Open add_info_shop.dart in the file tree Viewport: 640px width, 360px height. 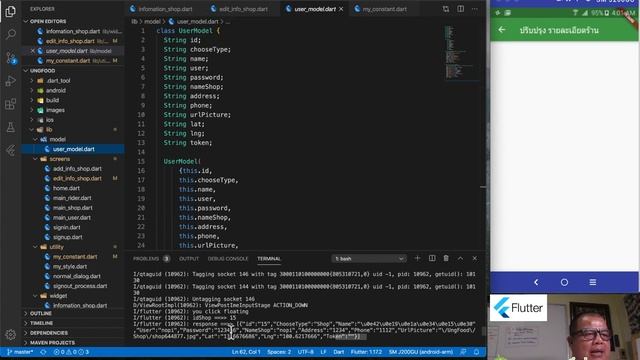coord(77,169)
